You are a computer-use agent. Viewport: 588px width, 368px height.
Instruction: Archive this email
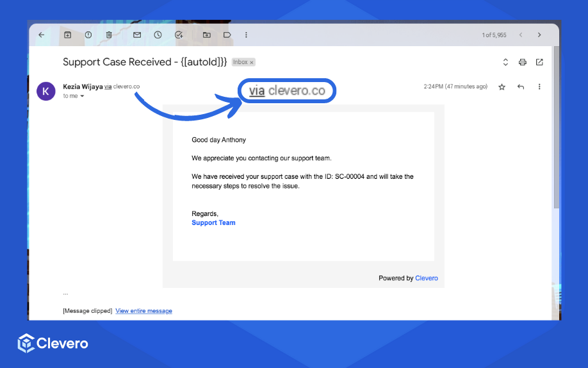coord(67,35)
